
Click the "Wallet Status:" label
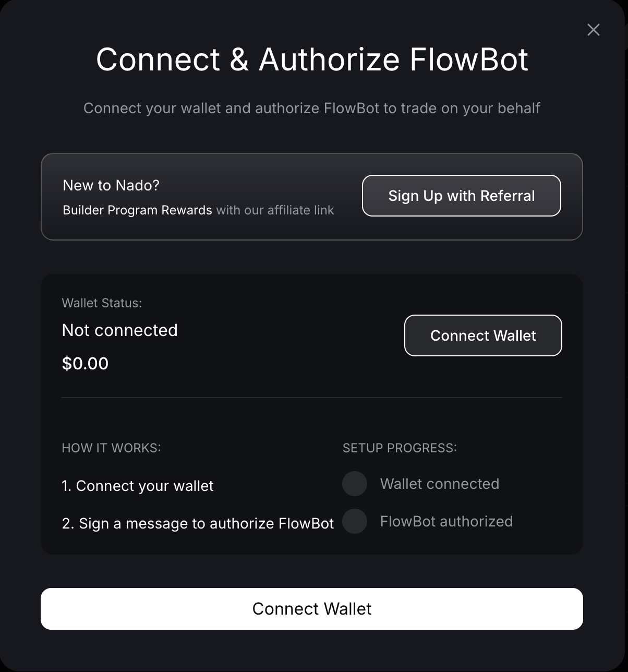pos(102,303)
